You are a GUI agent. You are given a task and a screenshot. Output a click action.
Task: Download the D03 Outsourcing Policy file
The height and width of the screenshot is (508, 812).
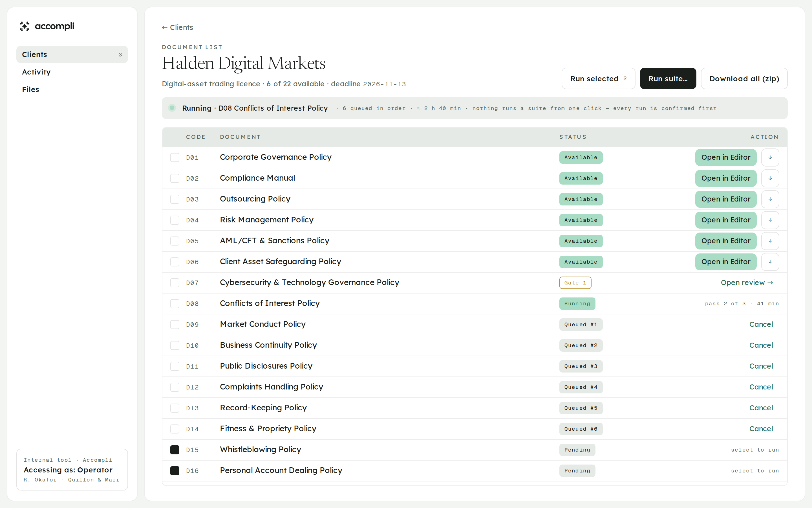(770, 199)
